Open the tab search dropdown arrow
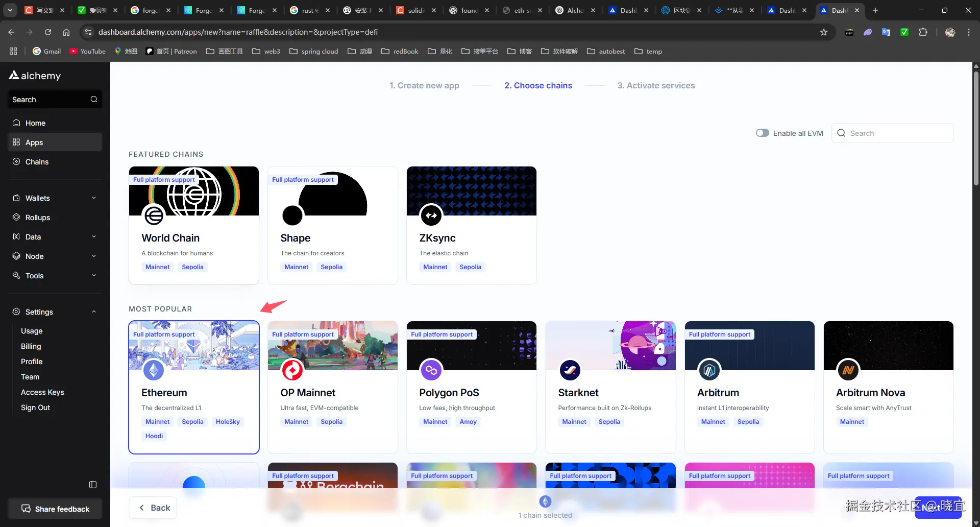980x527 pixels. pos(10,10)
